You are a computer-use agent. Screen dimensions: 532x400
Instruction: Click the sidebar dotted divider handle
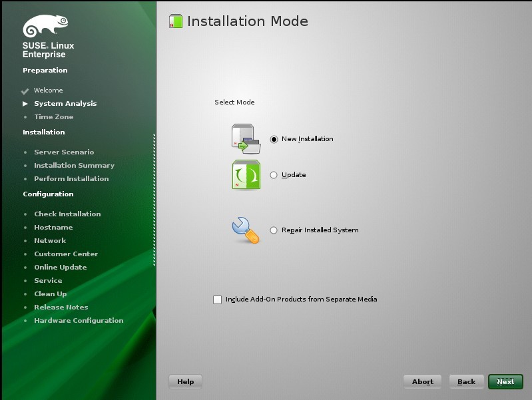click(154, 200)
